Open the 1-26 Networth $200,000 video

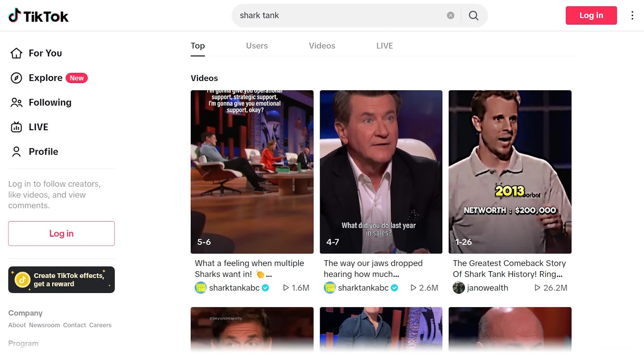[510, 172]
